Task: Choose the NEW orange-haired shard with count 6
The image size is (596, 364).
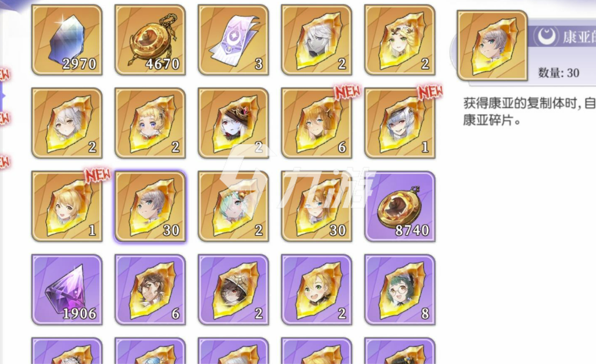Action: (x=317, y=123)
